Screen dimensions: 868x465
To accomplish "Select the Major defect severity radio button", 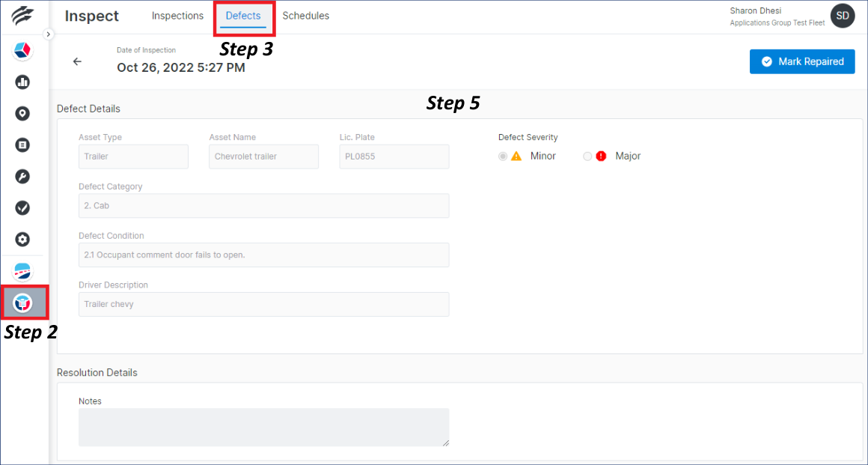I will coord(587,156).
